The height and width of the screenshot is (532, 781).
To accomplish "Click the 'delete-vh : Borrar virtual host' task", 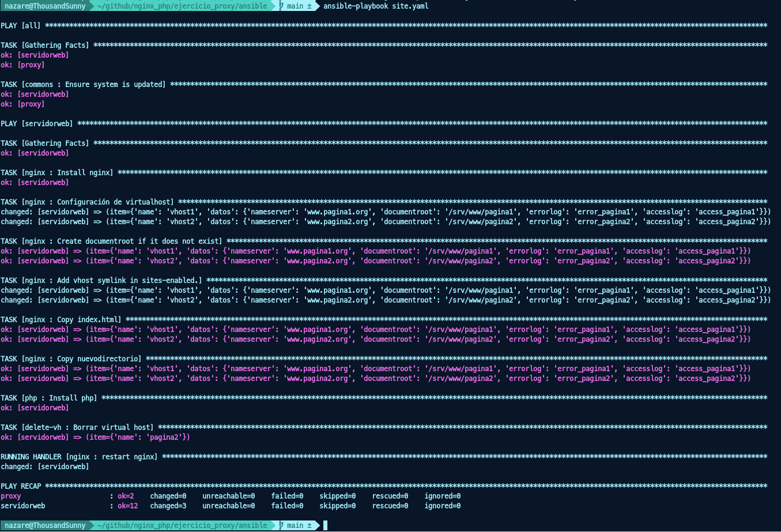I will tap(77, 427).
